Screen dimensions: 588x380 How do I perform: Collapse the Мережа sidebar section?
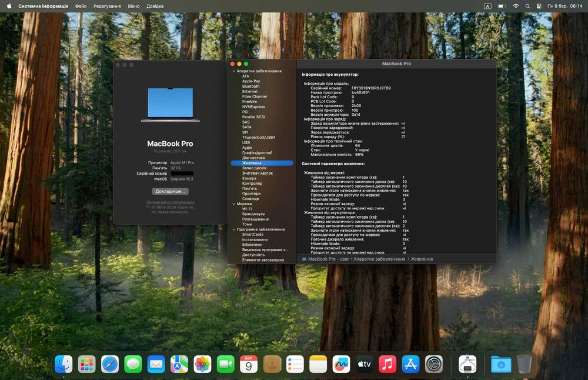[x=233, y=204]
